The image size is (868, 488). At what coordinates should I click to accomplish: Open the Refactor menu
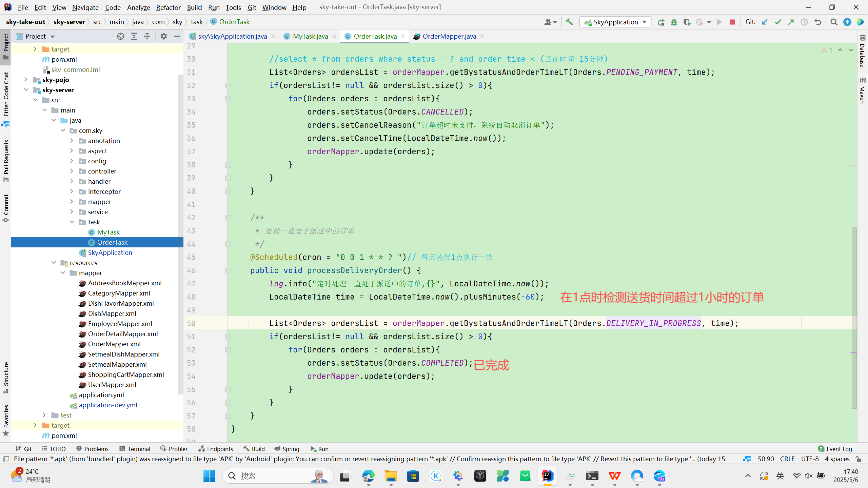pos(168,7)
